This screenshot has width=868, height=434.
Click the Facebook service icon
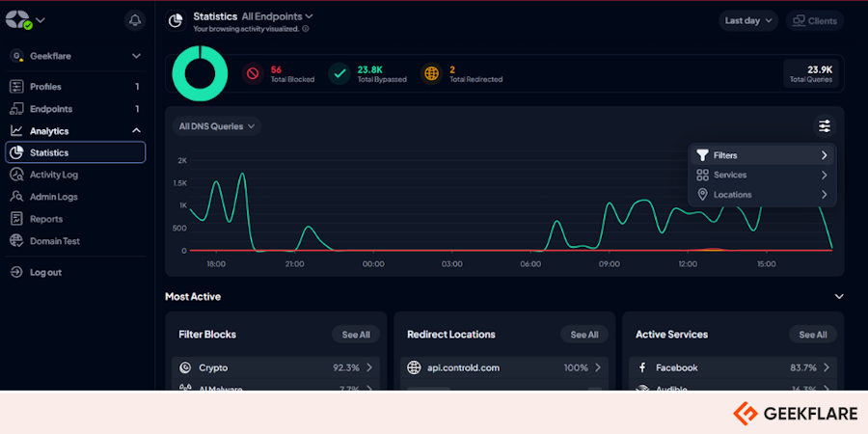(x=642, y=367)
